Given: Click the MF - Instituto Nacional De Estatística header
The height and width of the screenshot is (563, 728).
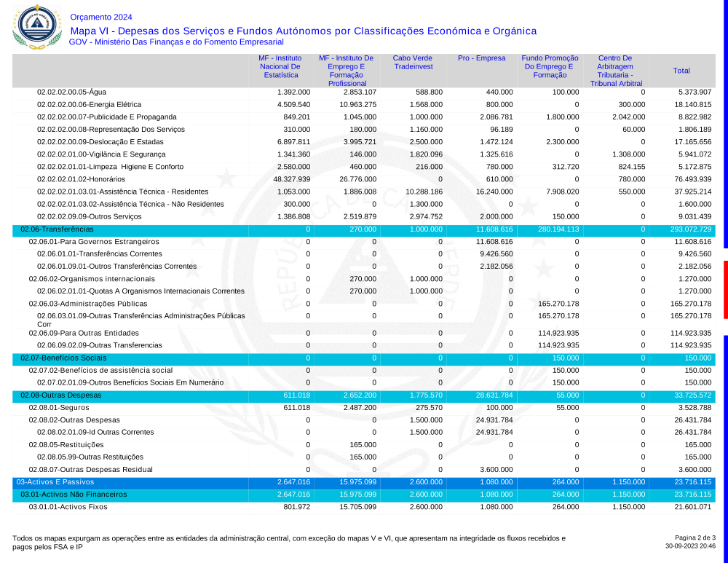Looking at the screenshot, I should [280, 66].
